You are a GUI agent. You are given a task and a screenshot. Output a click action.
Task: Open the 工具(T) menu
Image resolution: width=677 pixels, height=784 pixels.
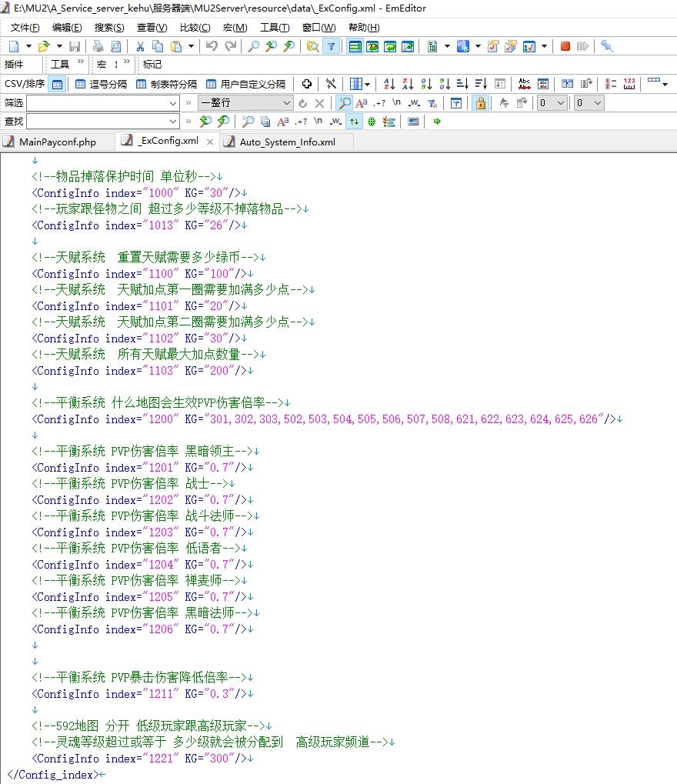click(x=275, y=28)
